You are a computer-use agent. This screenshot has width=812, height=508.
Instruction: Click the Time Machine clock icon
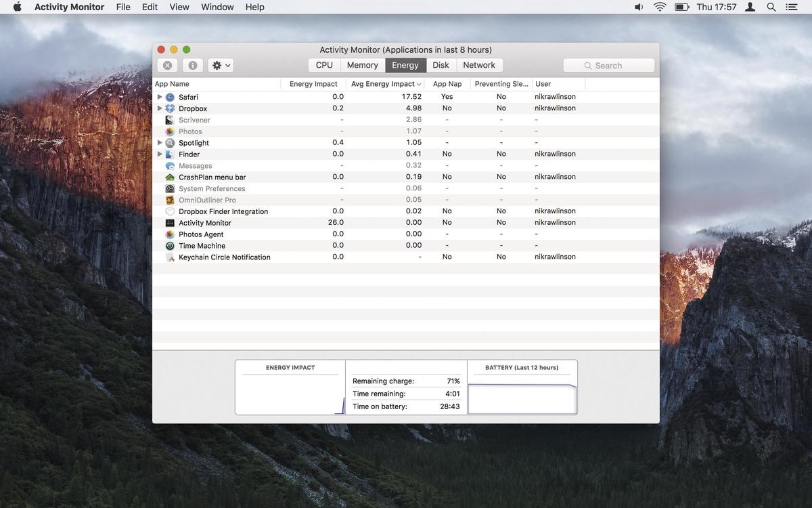pyautogui.click(x=170, y=246)
